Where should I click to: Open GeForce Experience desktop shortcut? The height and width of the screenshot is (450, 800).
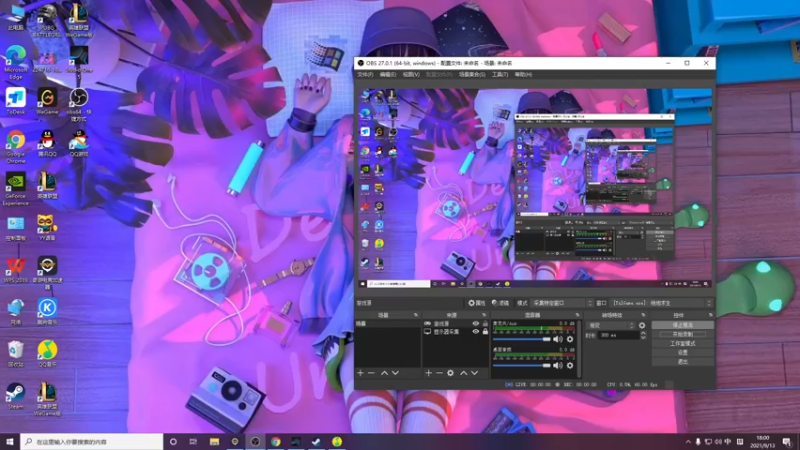point(16,189)
